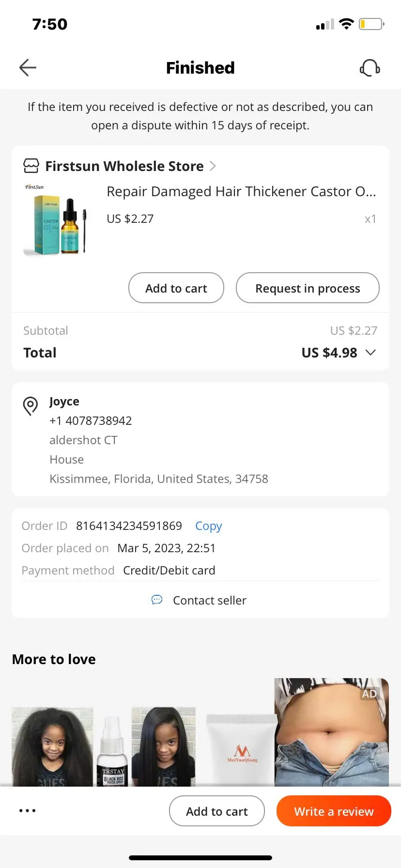
Task: Tap the back arrow icon
Action: [28, 68]
